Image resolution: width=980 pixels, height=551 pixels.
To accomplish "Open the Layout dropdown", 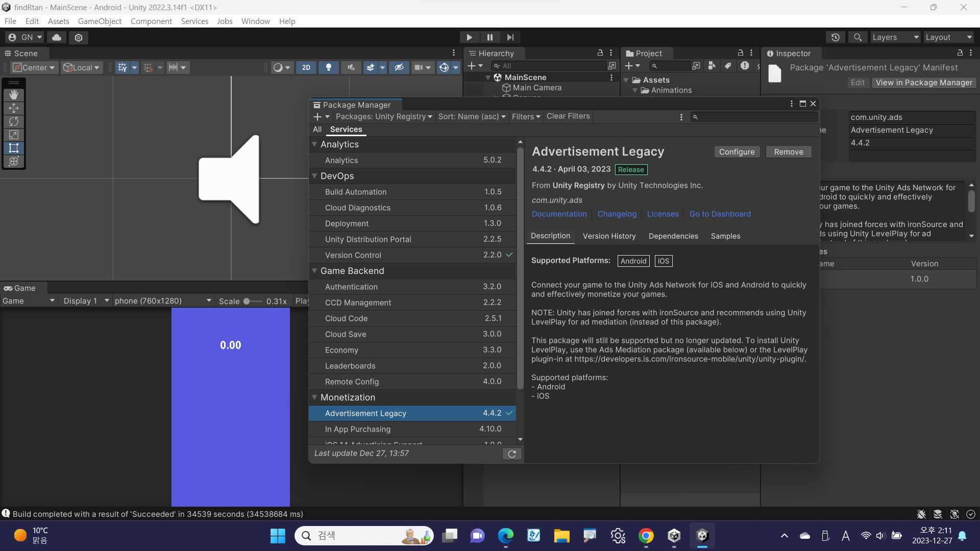I will [x=949, y=37].
